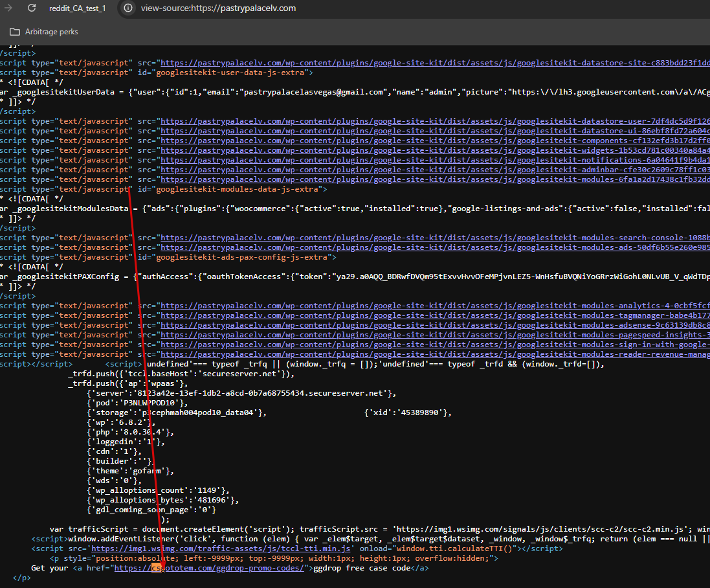Open the tccl-tti.min.js script link
This screenshot has width=710, height=588.
pos(221,548)
